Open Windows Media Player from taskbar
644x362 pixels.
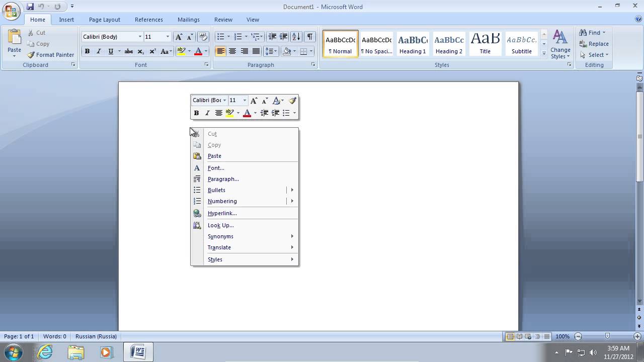click(x=106, y=352)
